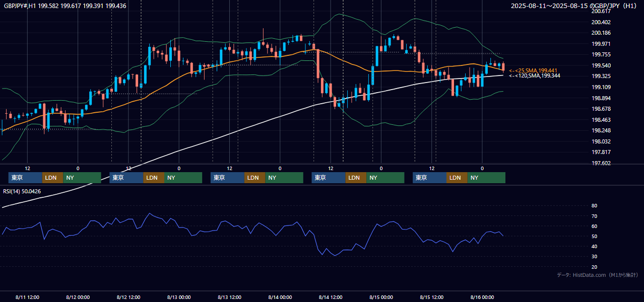Click the 8/13 12:00 date marker
644x302 pixels.
pos(229,297)
